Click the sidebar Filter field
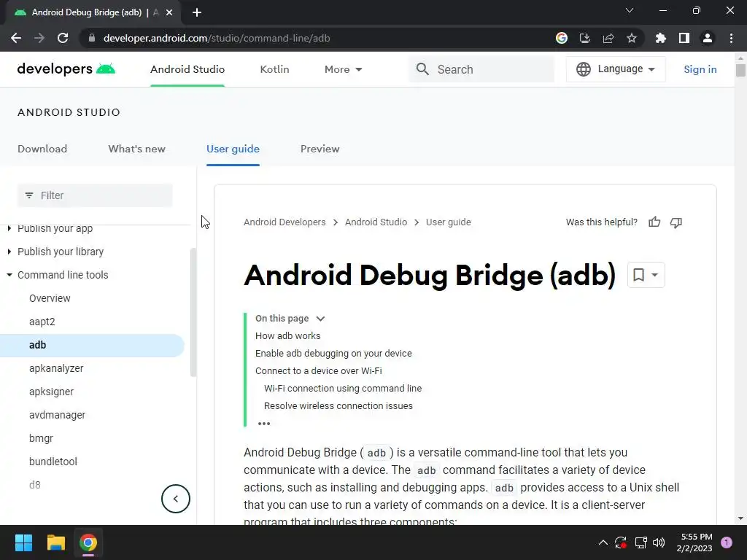This screenshot has width=747, height=560. click(x=95, y=195)
